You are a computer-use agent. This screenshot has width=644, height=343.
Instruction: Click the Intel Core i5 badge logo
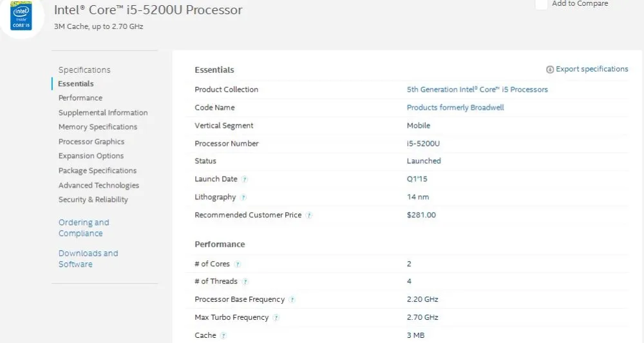pyautogui.click(x=21, y=17)
